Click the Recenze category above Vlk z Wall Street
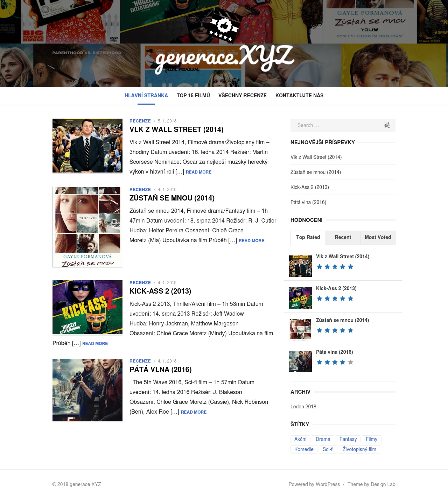This screenshot has width=448, height=499. (x=140, y=121)
